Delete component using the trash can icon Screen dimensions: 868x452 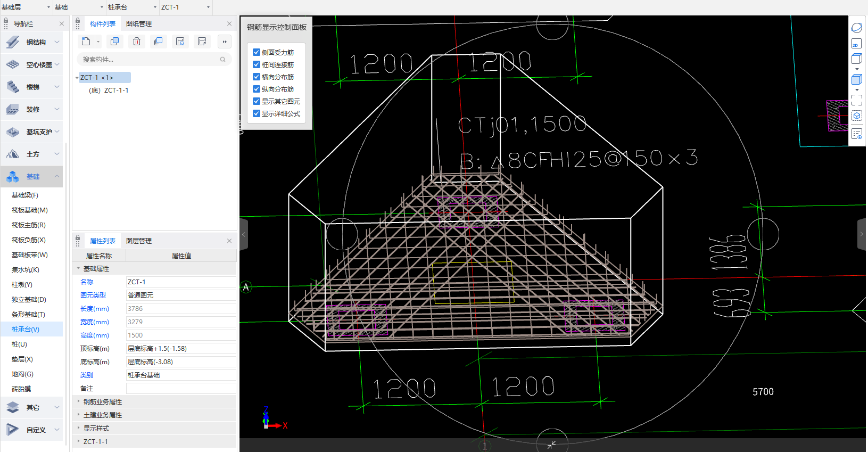point(137,42)
